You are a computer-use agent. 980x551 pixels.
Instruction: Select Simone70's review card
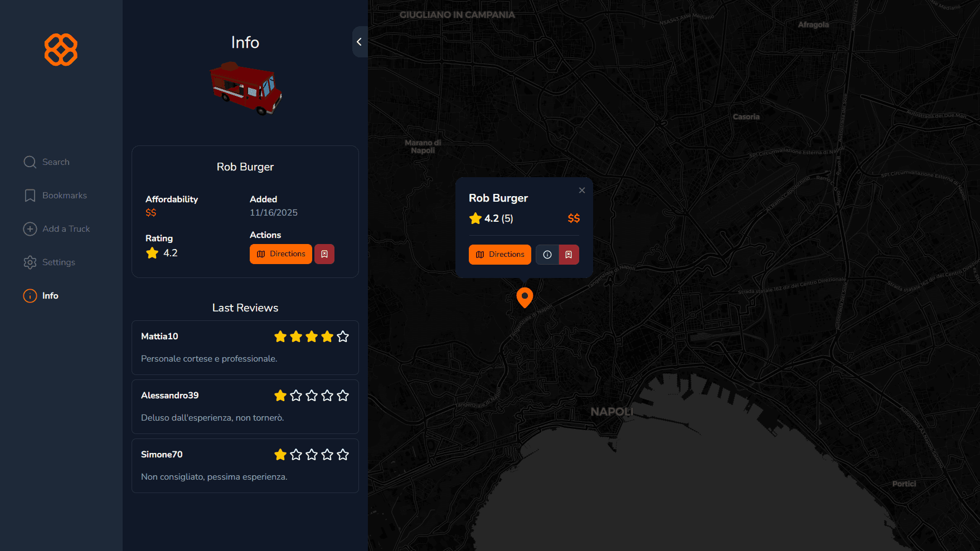point(245,466)
